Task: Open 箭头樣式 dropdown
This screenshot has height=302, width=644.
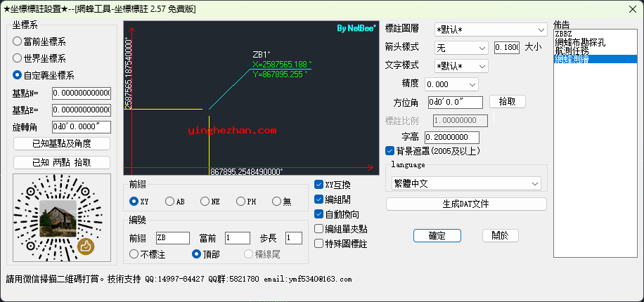Action: click(x=461, y=48)
